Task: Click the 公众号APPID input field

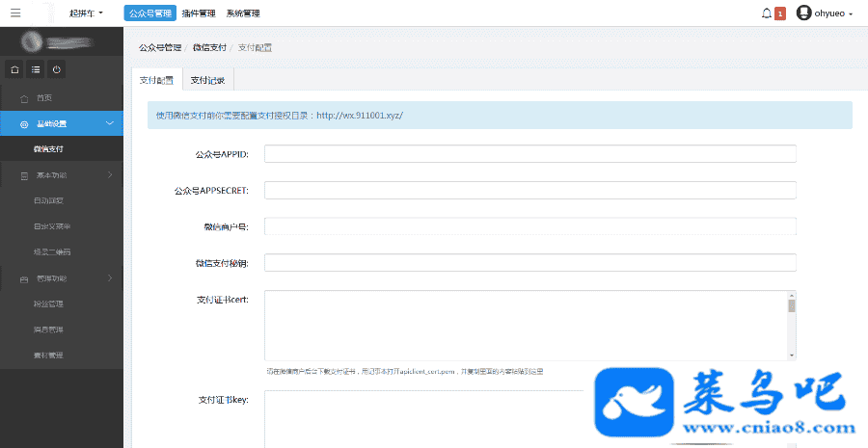Action: coord(529,154)
